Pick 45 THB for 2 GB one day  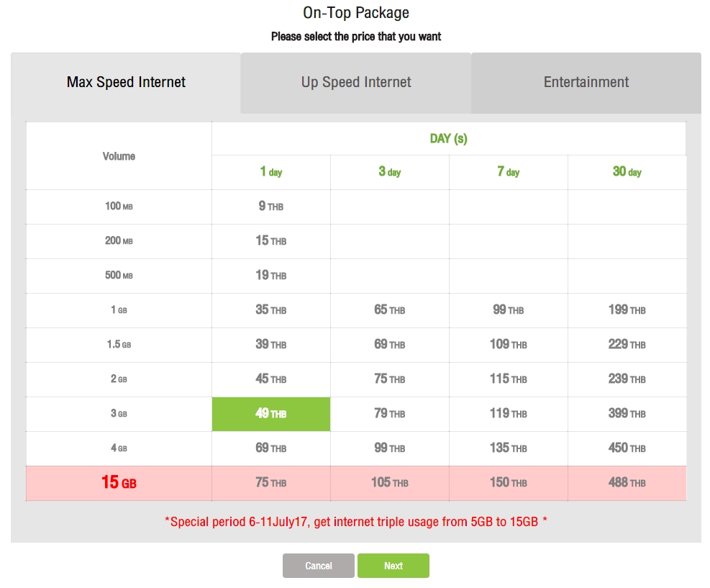(270, 379)
